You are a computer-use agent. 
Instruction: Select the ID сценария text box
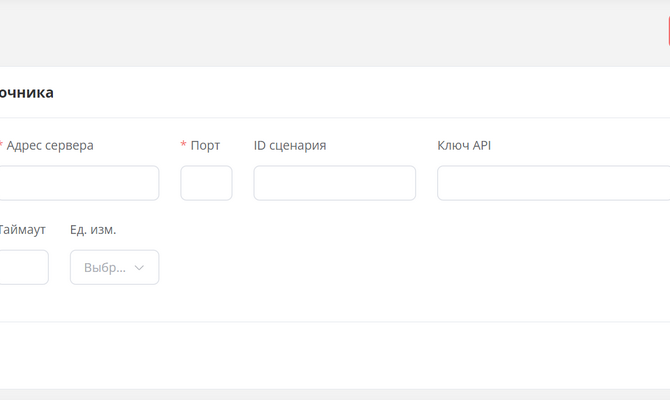pyautogui.click(x=334, y=183)
